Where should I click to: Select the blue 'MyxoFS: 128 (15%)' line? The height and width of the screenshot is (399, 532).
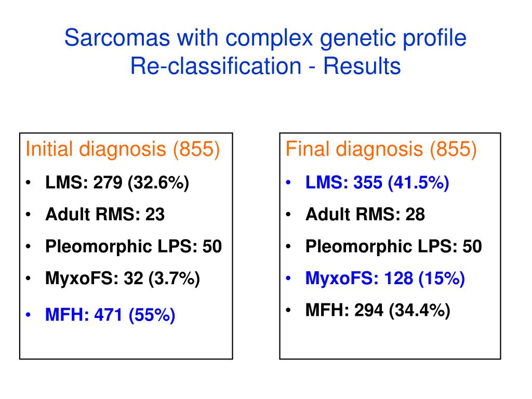click(x=385, y=278)
